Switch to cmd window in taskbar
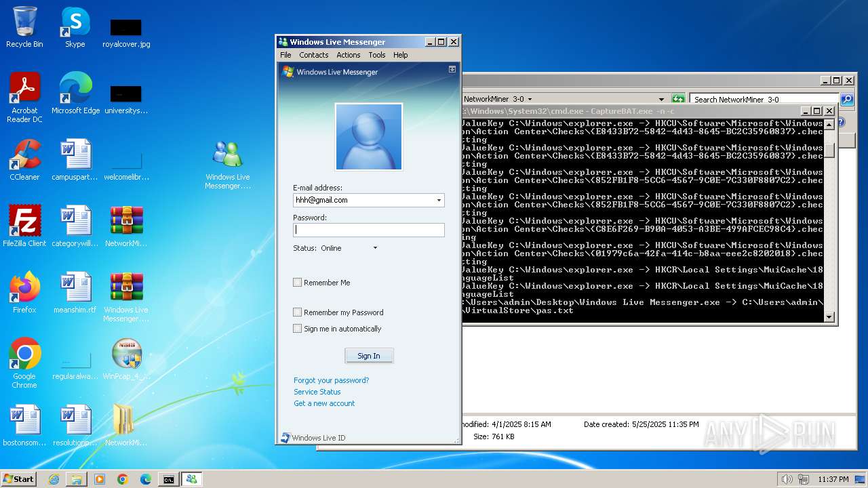Screen dimensions: 868x488 click(168, 479)
